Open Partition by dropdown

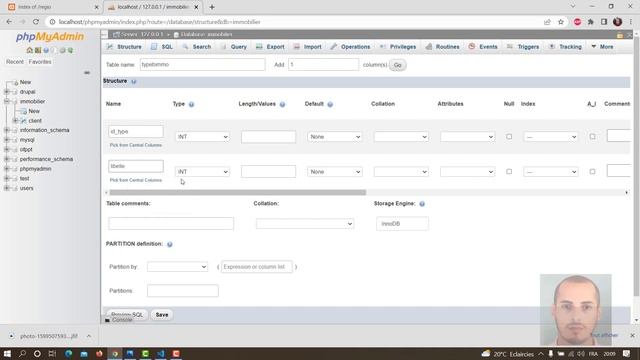[177, 267]
